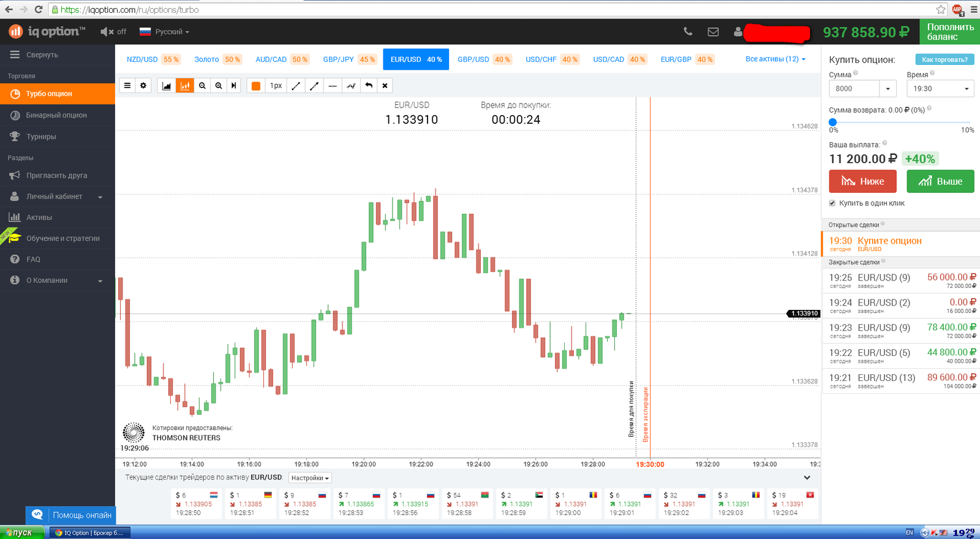Switch to candlestick chart view

click(x=184, y=86)
